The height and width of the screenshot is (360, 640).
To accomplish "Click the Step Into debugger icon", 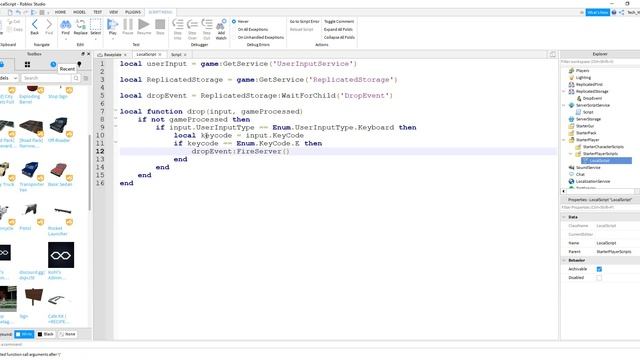I will [x=178, y=24].
